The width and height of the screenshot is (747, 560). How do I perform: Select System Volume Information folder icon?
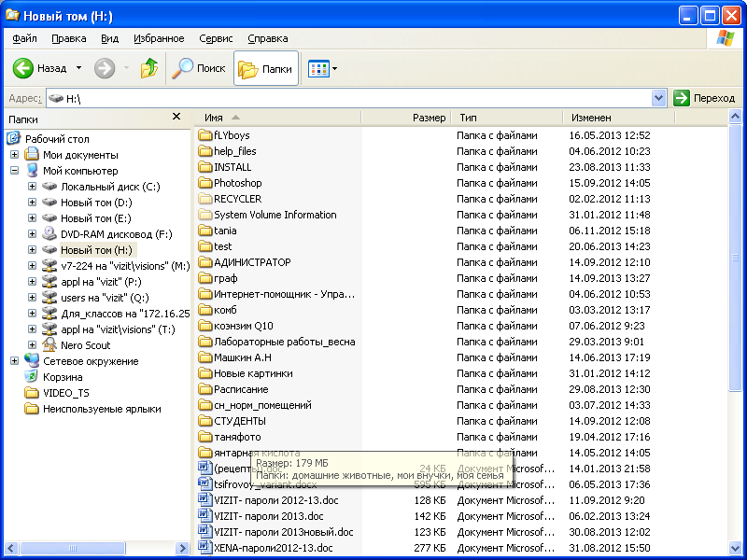coord(204,215)
